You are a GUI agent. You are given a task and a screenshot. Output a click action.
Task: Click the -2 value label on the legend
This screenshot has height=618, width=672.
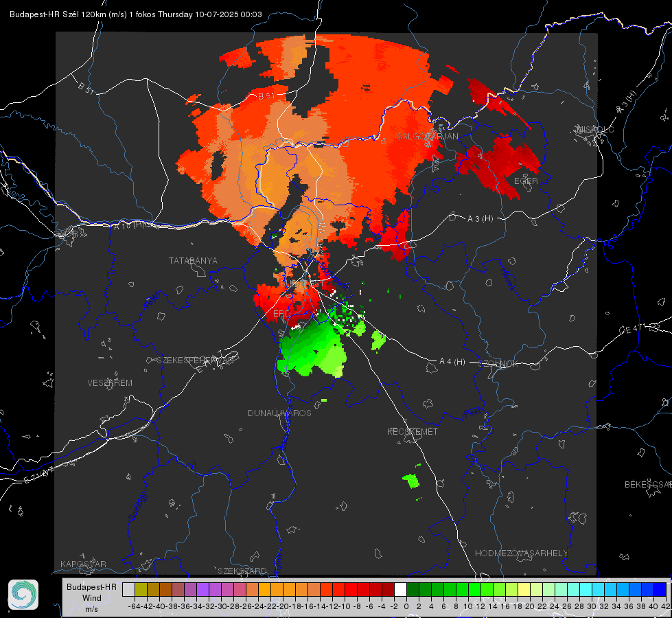pyautogui.click(x=394, y=606)
